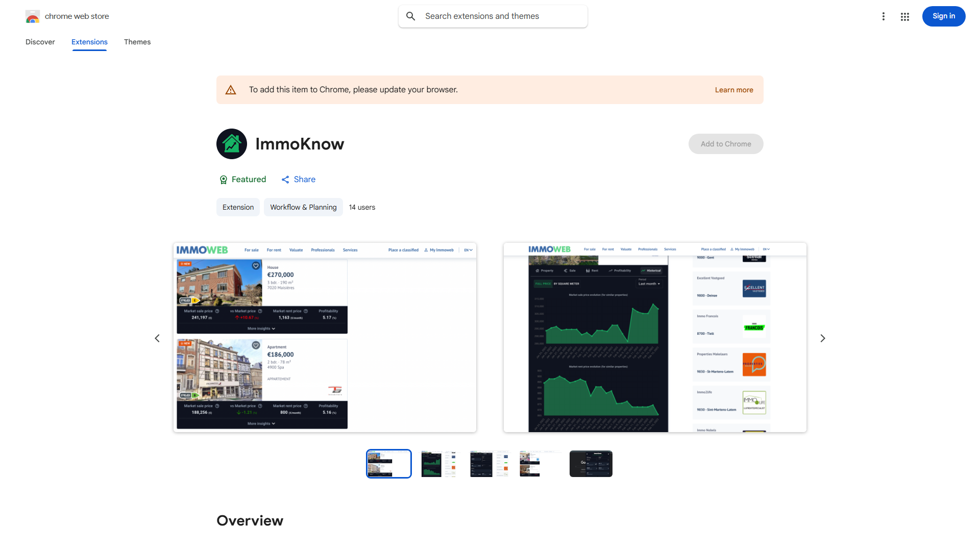Click the Sign in button
Image resolution: width=980 pixels, height=551 pixels.
pos(943,16)
